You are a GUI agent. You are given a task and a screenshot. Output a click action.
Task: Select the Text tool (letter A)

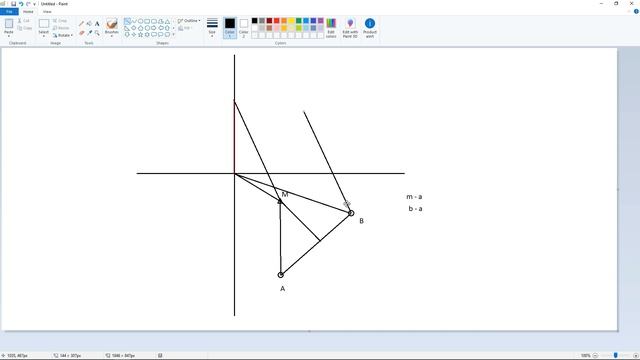tap(97, 24)
